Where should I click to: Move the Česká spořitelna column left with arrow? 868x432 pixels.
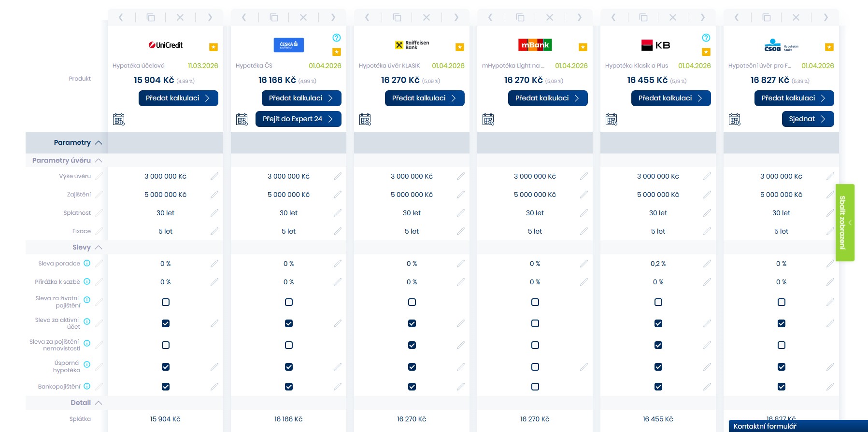pos(244,18)
